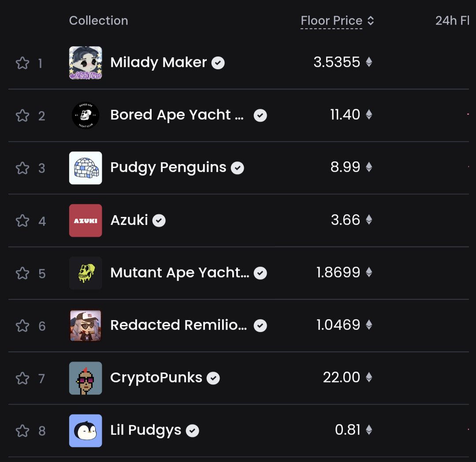Select the Lil Pudgys penguin icon
The height and width of the screenshot is (462, 476).
(x=86, y=431)
